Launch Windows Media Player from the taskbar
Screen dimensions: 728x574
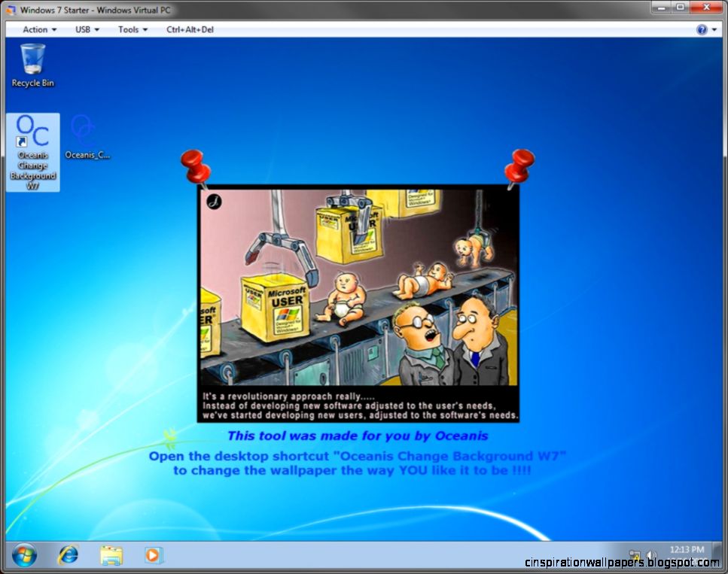coord(153,554)
